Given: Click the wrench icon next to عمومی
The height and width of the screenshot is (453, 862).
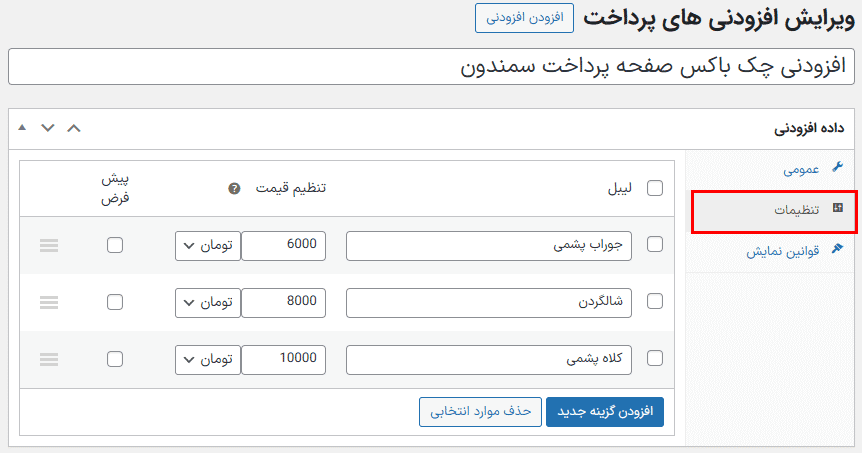Looking at the screenshot, I should [x=837, y=167].
